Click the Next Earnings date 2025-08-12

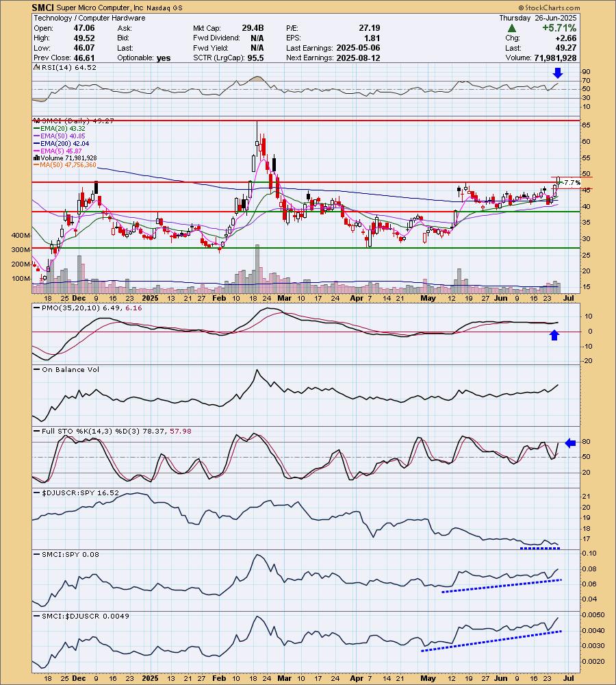pyautogui.click(x=358, y=58)
